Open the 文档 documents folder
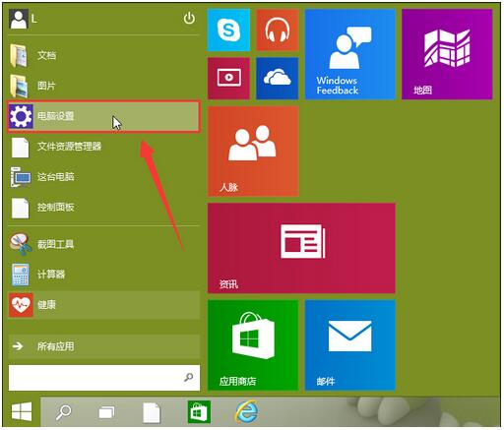Viewport: 504px width, 430px height. (103, 55)
